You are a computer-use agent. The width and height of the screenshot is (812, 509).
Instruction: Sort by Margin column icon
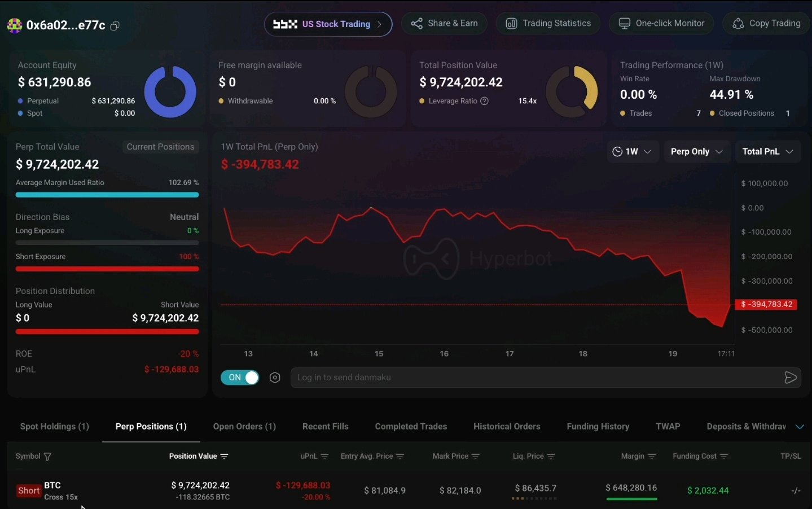(652, 457)
